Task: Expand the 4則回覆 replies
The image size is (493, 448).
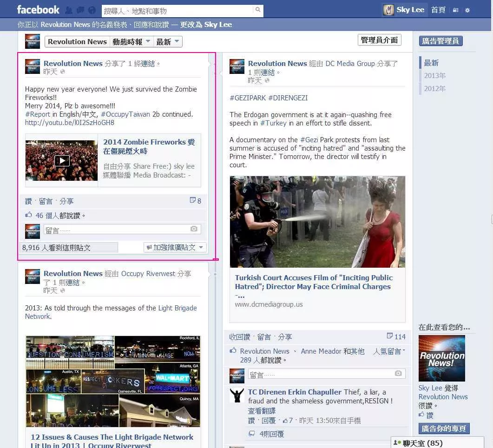Action: tap(272, 434)
